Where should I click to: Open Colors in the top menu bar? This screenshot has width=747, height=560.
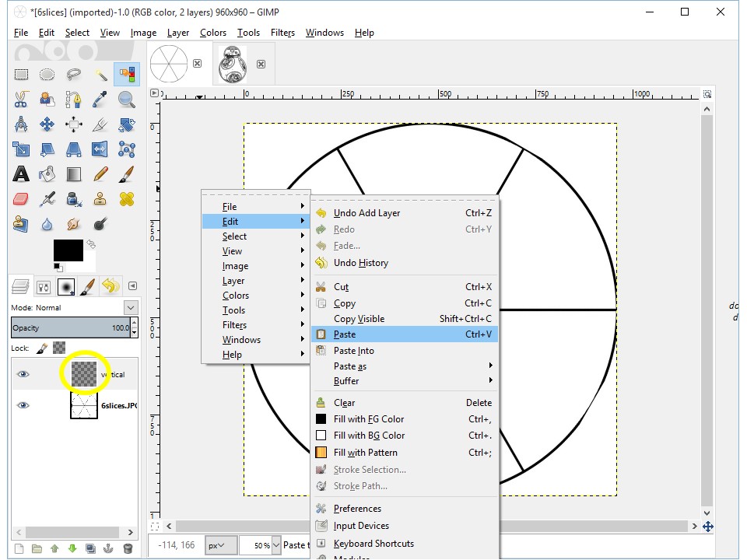213,33
